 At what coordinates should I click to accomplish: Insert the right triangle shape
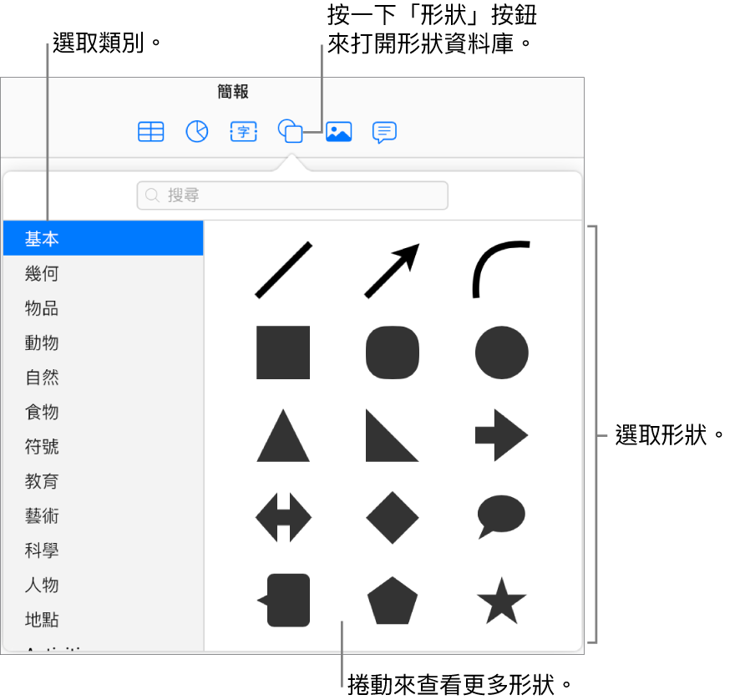[393, 435]
